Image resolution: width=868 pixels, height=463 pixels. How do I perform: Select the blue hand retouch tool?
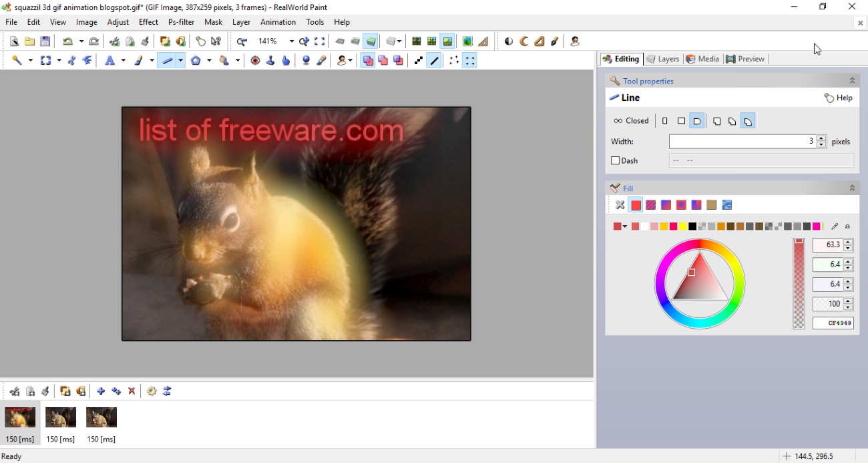286,60
